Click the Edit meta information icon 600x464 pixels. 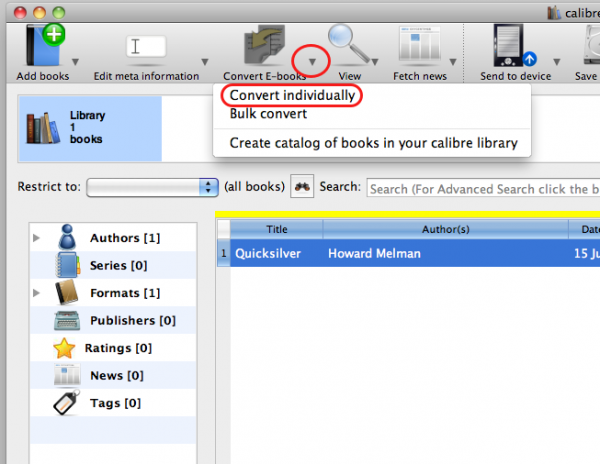pyautogui.click(x=146, y=47)
